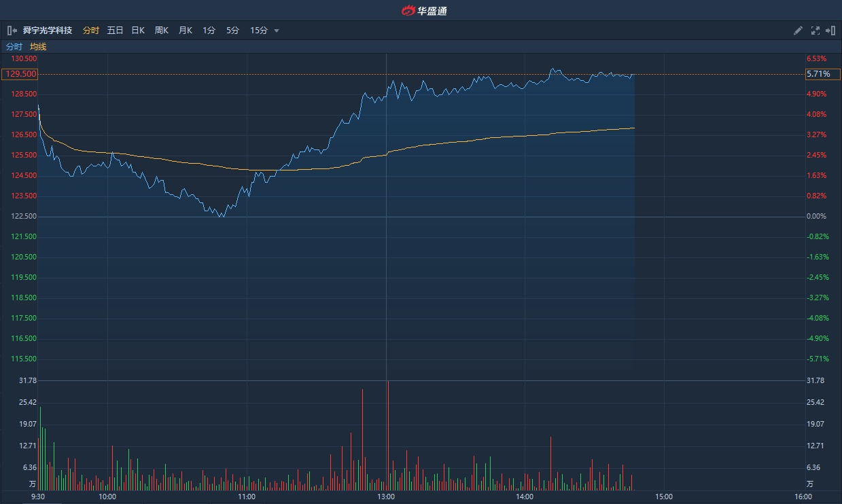Select the 日K chart view
This screenshot has height=504, width=842.
(138, 31)
